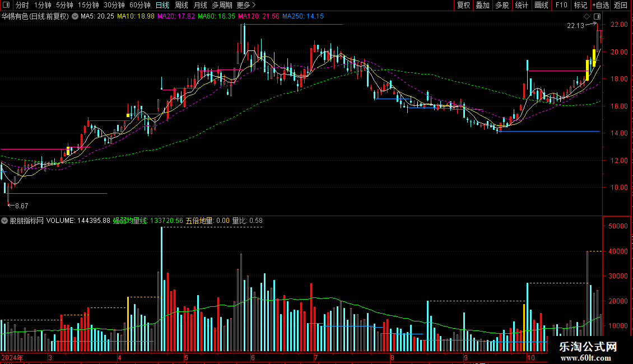Open the 更多 periods expander

pos(246,5)
